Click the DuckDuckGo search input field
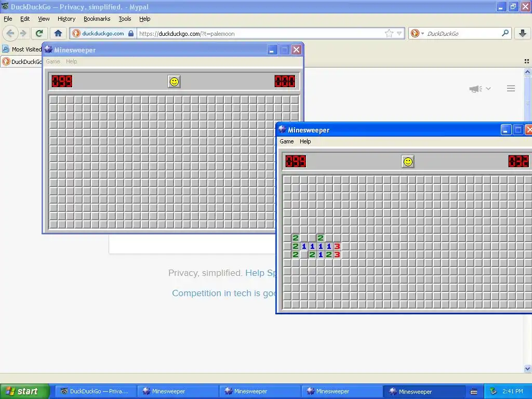 point(463,33)
